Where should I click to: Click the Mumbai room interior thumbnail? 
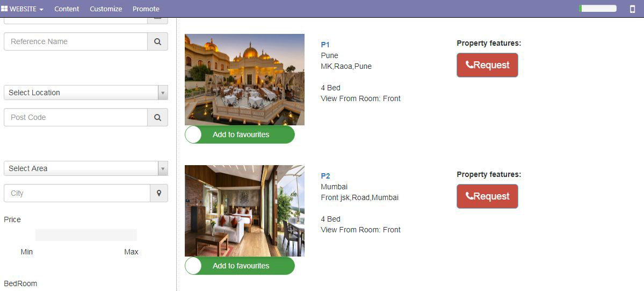click(x=244, y=211)
